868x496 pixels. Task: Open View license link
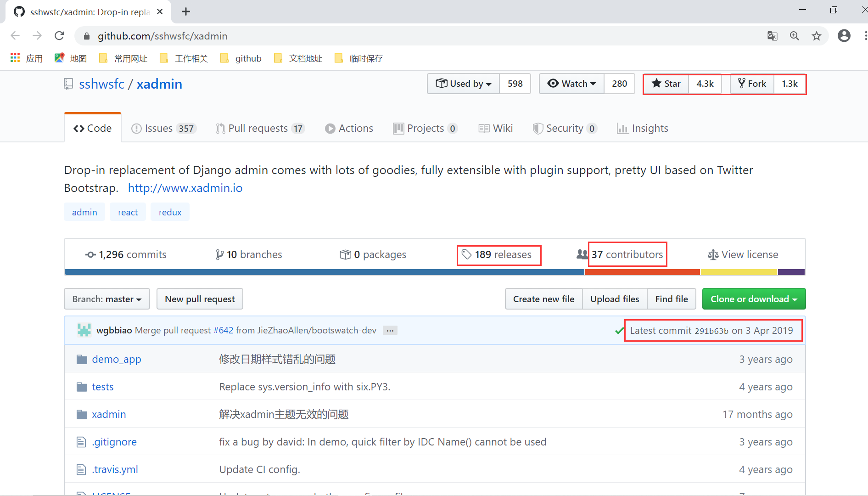click(743, 254)
